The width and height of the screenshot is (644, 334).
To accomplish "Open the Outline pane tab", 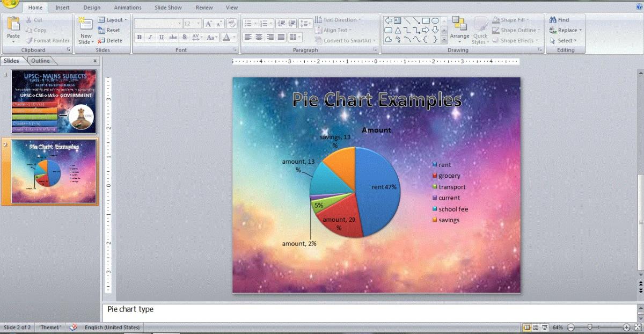I will (40, 61).
